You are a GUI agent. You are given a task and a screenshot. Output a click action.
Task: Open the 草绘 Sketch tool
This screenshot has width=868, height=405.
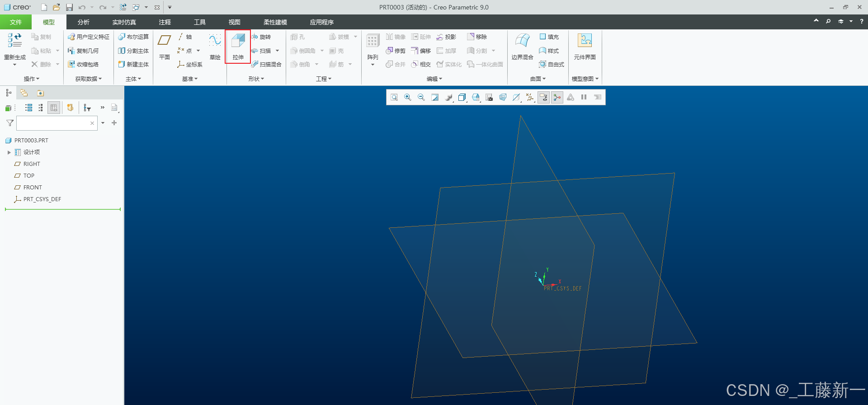click(x=215, y=47)
